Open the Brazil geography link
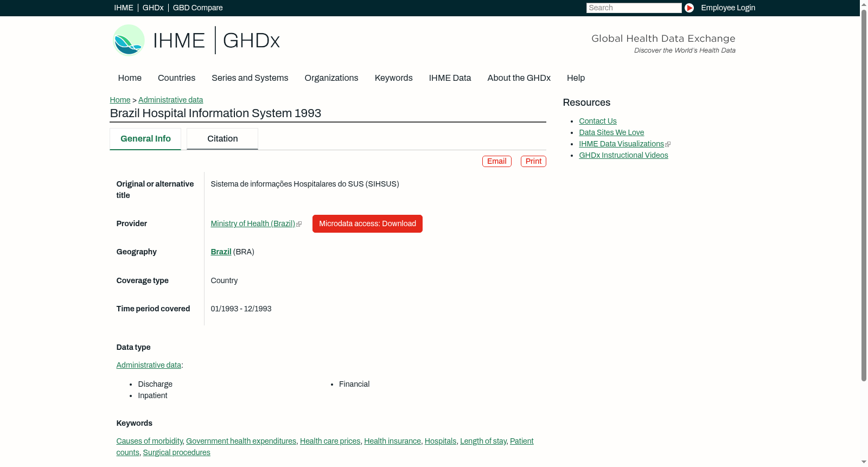868x467 pixels. pyautogui.click(x=221, y=252)
